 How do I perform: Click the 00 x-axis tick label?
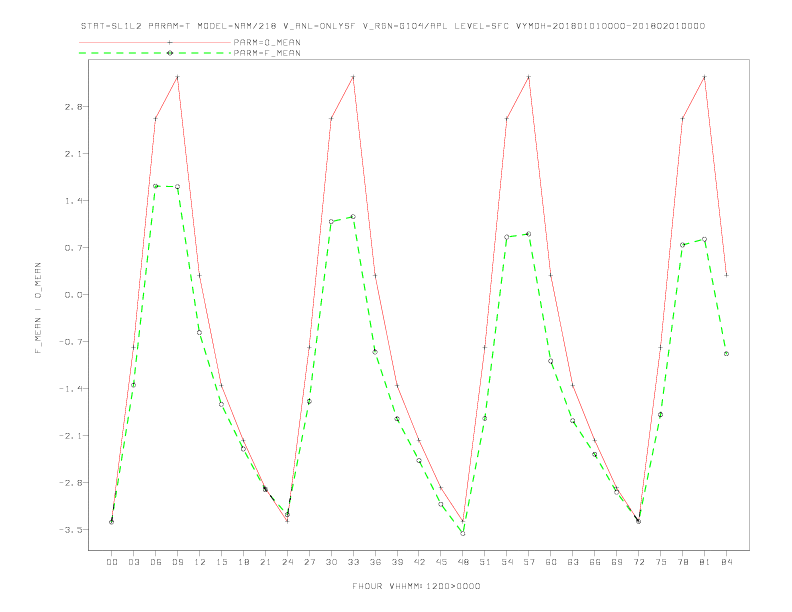click(112, 562)
